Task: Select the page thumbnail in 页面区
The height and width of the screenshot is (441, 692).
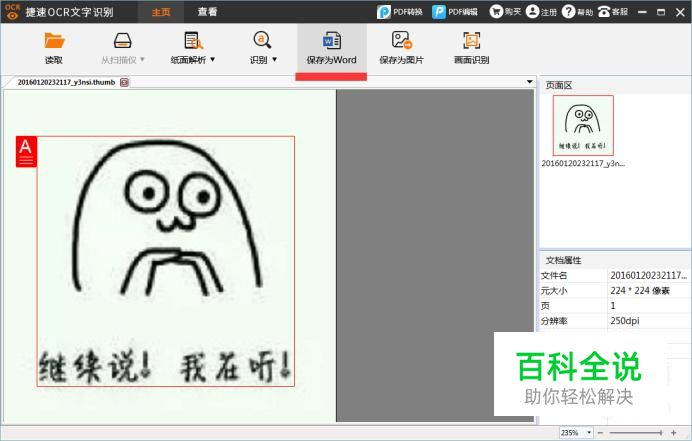Action: coord(583,125)
